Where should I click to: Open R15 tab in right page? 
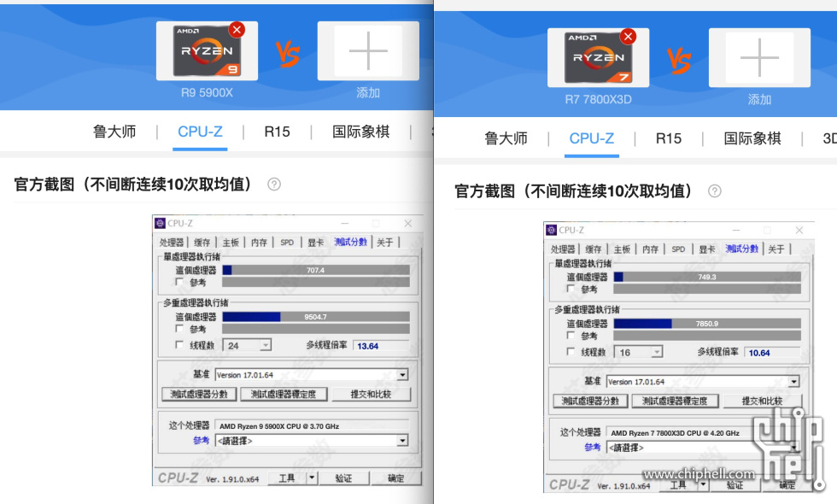click(668, 138)
